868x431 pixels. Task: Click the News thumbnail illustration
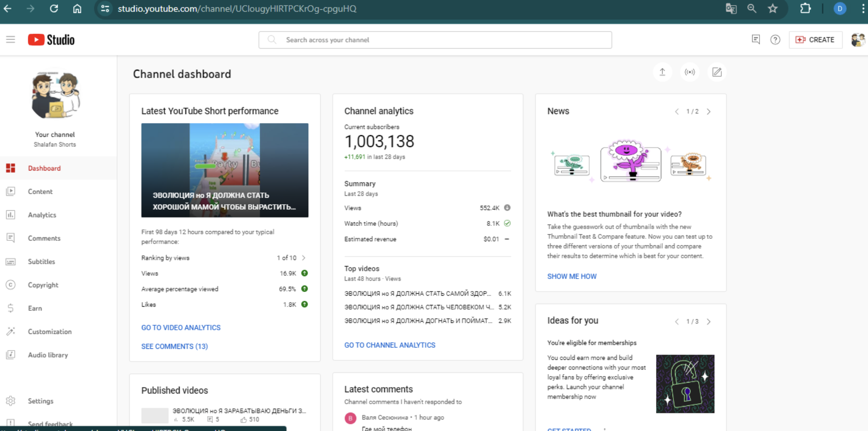click(x=631, y=162)
